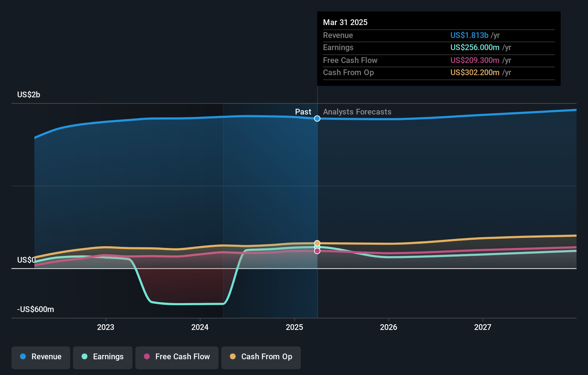Click the Mar 31 2025 tooltip date
Viewport: 588px width, 375px height.
click(x=345, y=22)
